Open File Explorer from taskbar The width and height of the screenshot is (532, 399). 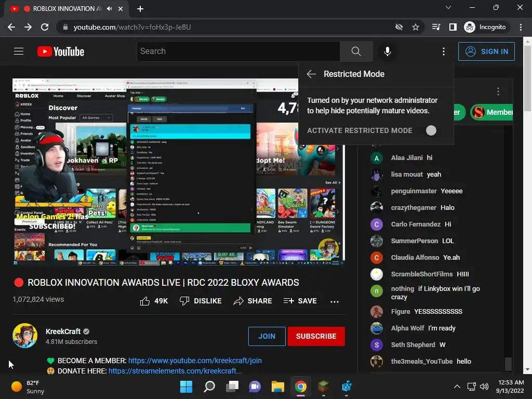click(x=277, y=387)
